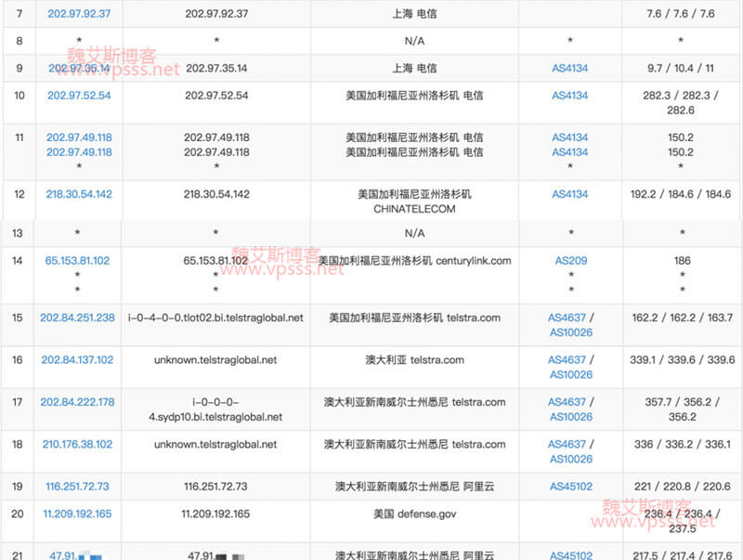Click the blue 202.97.35.14 link in row 9

pyautogui.click(x=78, y=69)
